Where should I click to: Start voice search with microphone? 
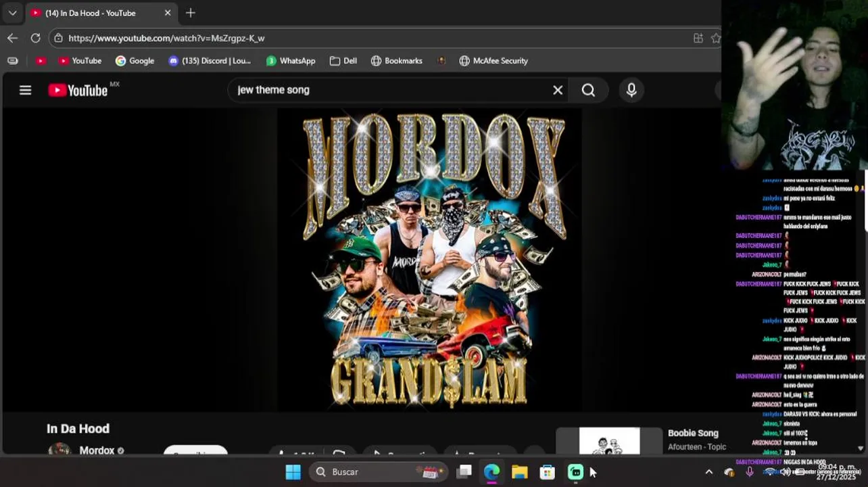click(631, 90)
